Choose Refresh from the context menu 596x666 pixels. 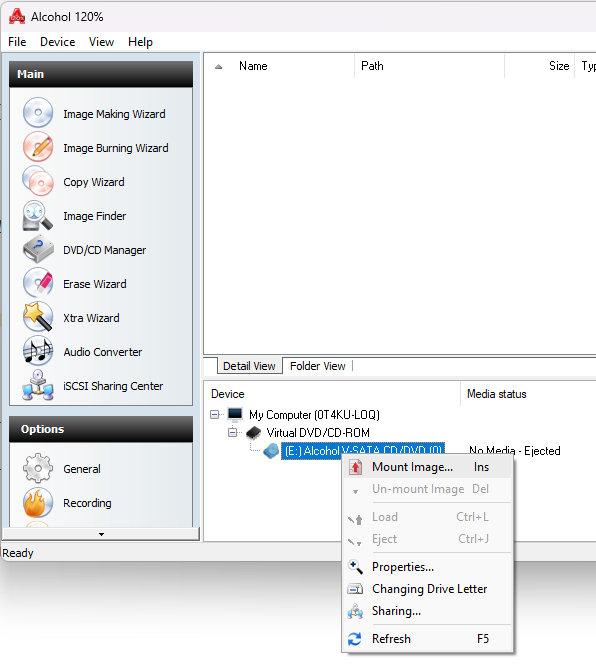click(428, 639)
